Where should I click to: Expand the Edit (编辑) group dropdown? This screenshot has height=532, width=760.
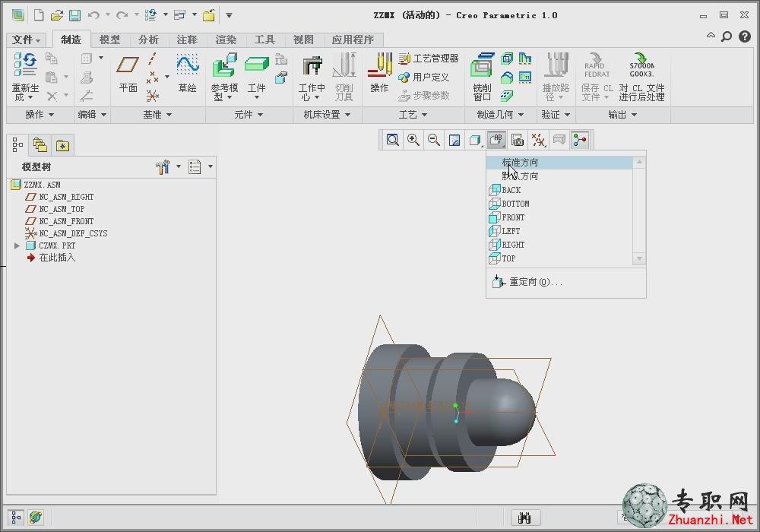tap(92, 115)
